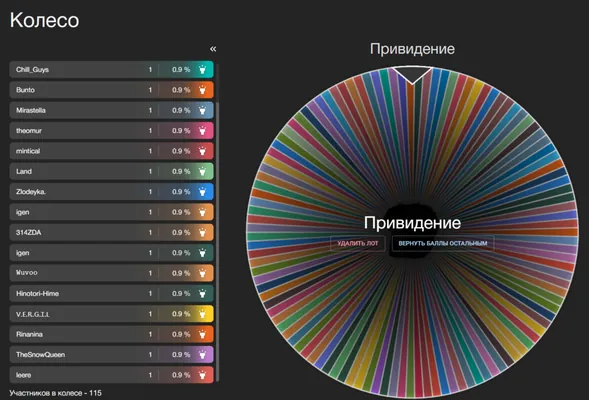Click the Mirastella participant name
589x400 pixels.
(31, 110)
